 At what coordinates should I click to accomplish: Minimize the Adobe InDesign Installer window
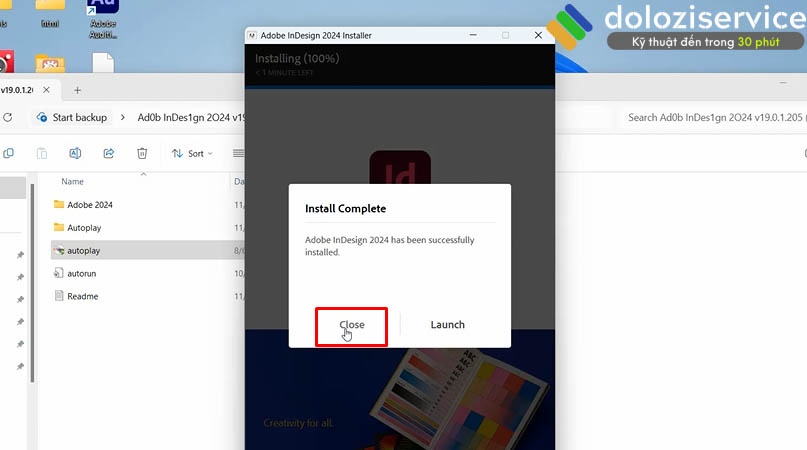coord(473,35)
